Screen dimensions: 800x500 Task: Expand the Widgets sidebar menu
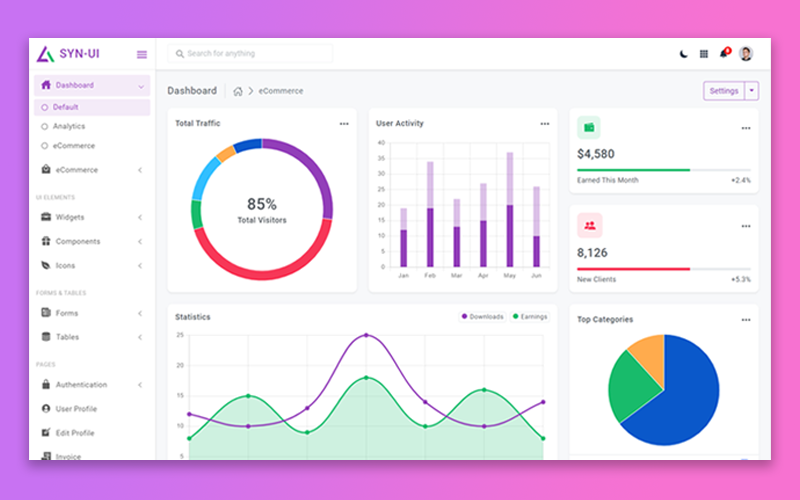[70, 217]
